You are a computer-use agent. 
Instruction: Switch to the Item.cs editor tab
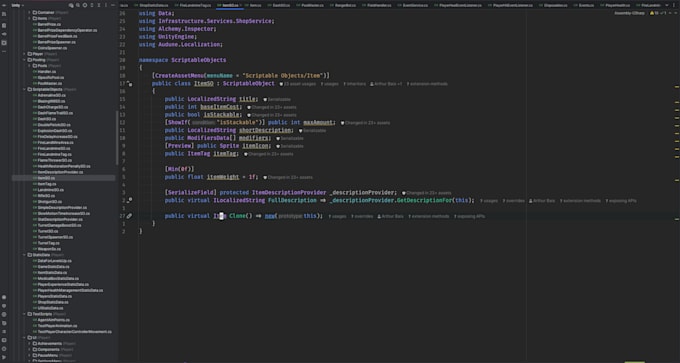(252, 5)
